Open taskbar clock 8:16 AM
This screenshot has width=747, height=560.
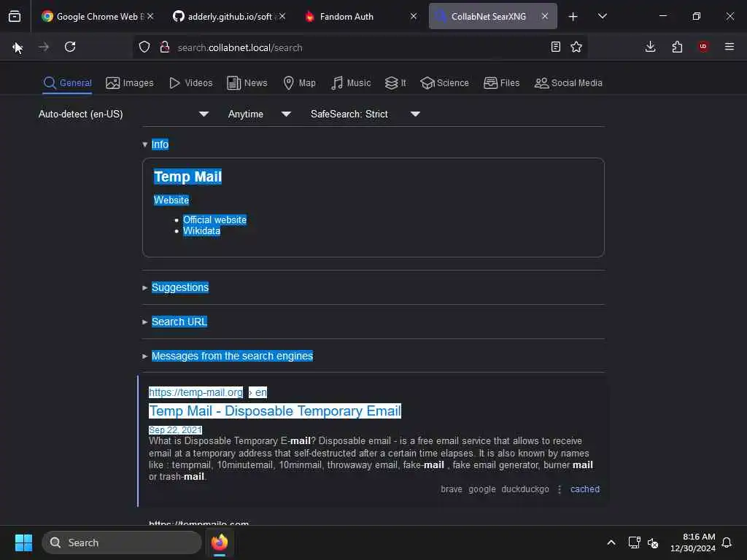tap(693, 542)
